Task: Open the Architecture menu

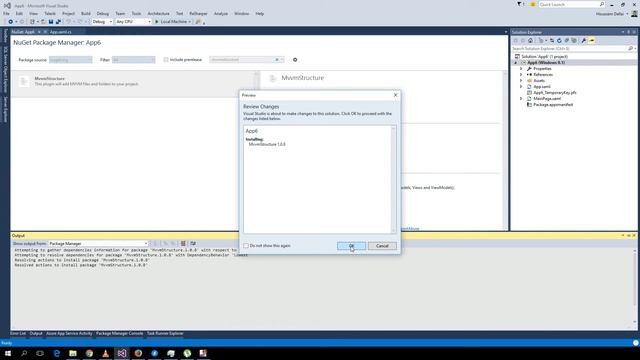Action: (158, 13)
